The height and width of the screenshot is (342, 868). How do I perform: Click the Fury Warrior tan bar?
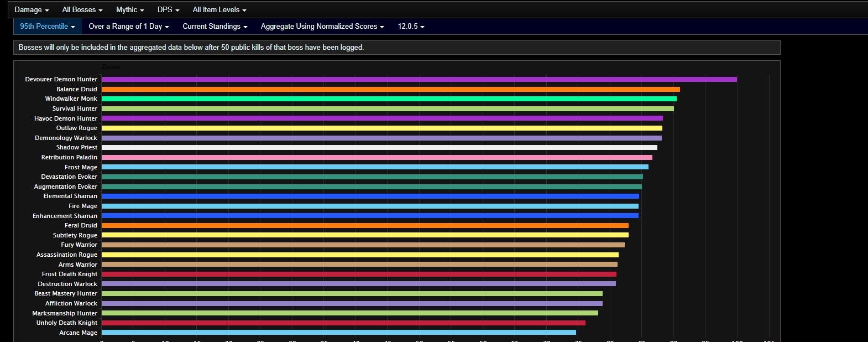363,245
